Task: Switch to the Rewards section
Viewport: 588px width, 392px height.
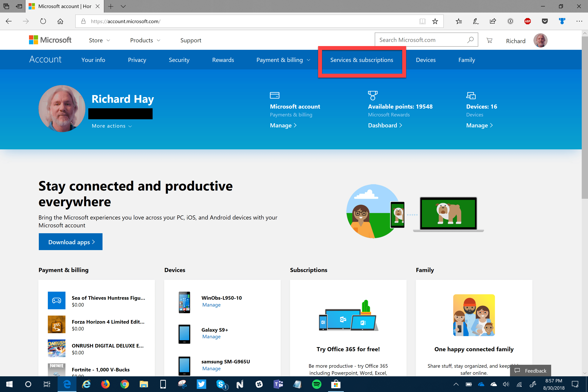Action: click(x=223, y=60)
